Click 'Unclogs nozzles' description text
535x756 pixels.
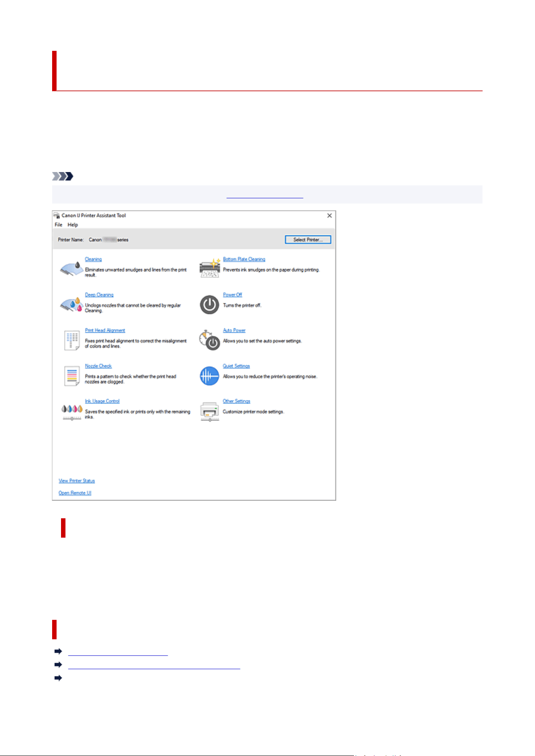pos(133,308)
